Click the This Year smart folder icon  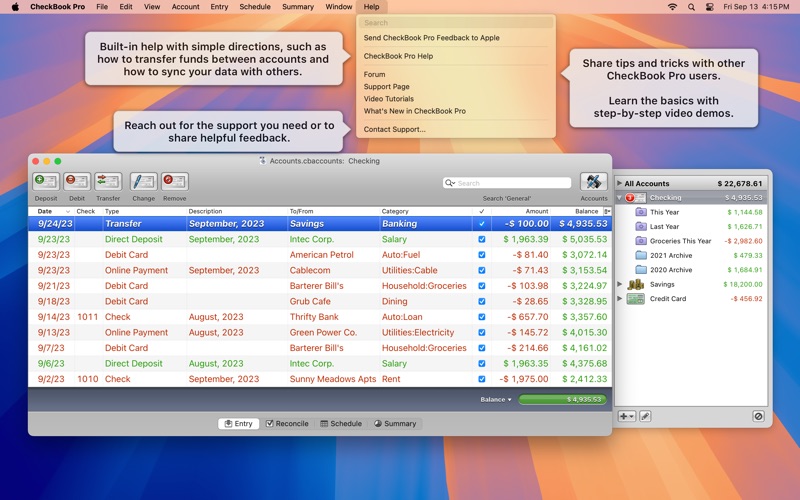coord(641,212)
